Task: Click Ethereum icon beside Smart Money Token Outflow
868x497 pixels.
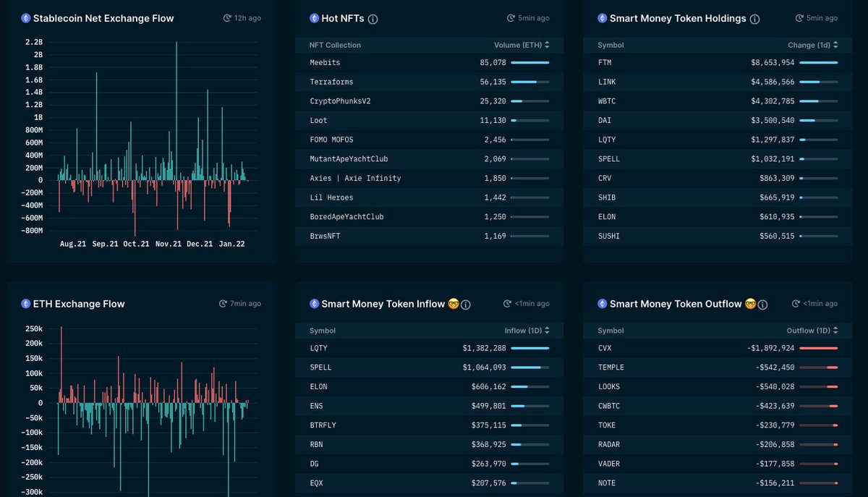Action: click(x=603, y=304)
